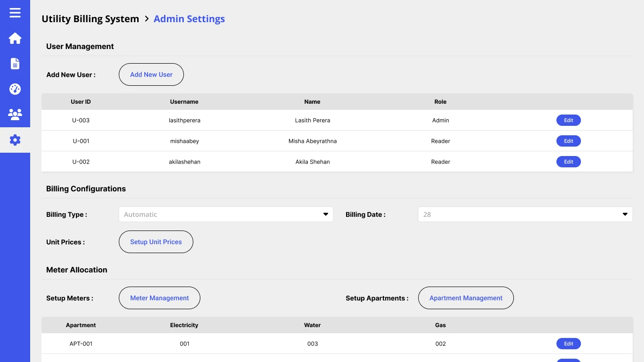The height and width of the screenshot is (362, 644).
Task: Click the Billing Configurations section heading
Action: click(86, 189)
